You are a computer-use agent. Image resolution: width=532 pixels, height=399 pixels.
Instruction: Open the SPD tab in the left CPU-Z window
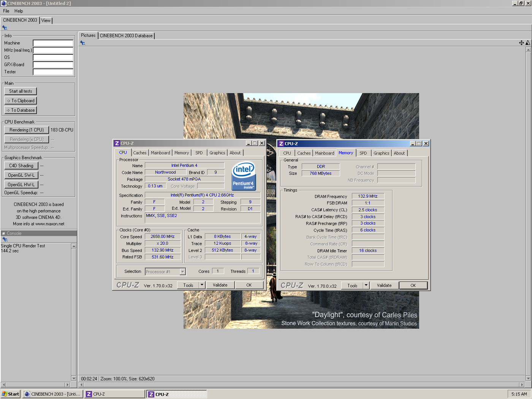click(x=199, y=153)
